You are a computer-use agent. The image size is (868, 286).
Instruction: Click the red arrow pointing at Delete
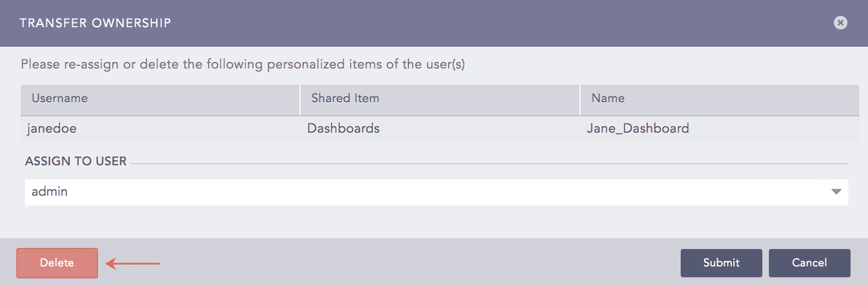click(x=133, y=264)
